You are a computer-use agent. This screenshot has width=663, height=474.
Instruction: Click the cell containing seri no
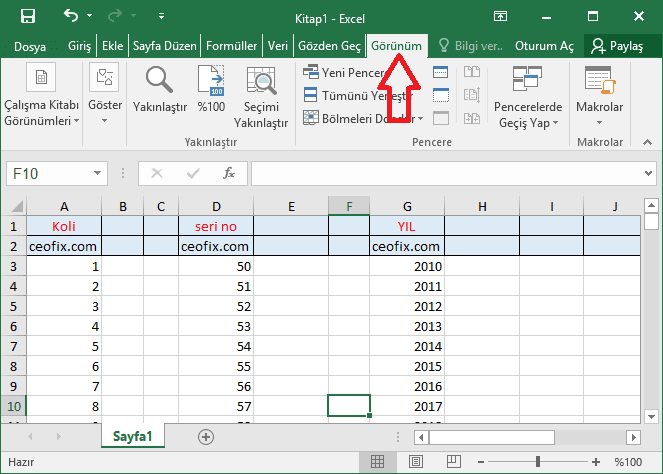[x=216, y=226]
